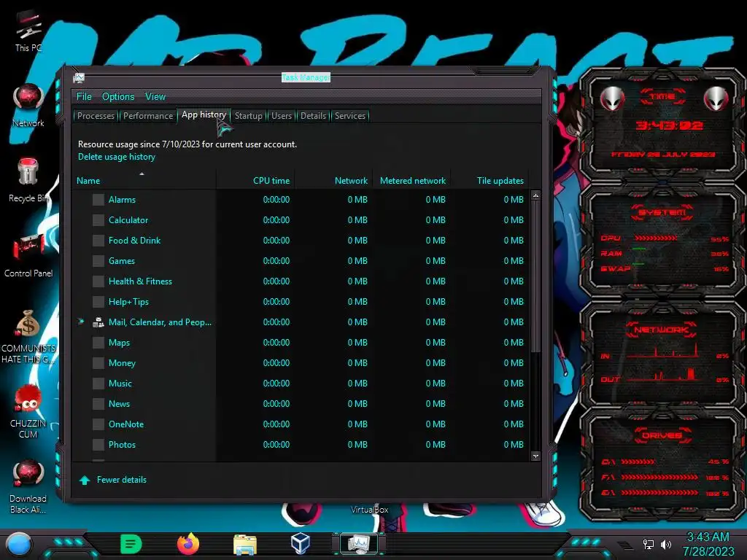747x560 pixels.
Task: Click the News app icon
Action: click(x=98, y=404)
